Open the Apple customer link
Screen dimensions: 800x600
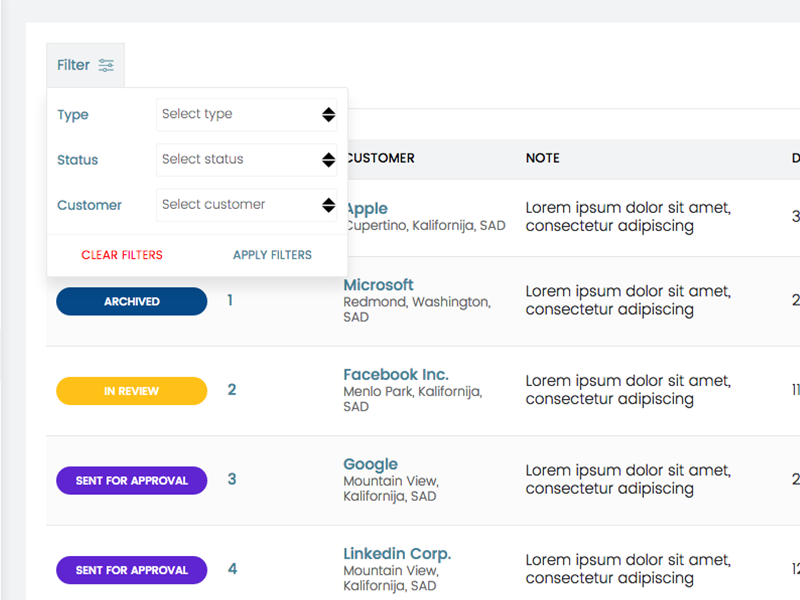(367, 209)
